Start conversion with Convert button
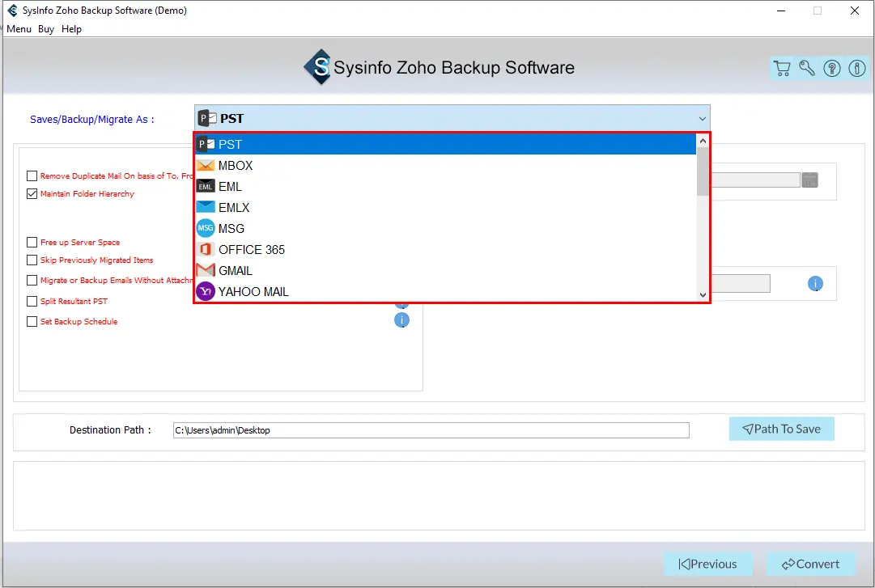 (811, 564)
